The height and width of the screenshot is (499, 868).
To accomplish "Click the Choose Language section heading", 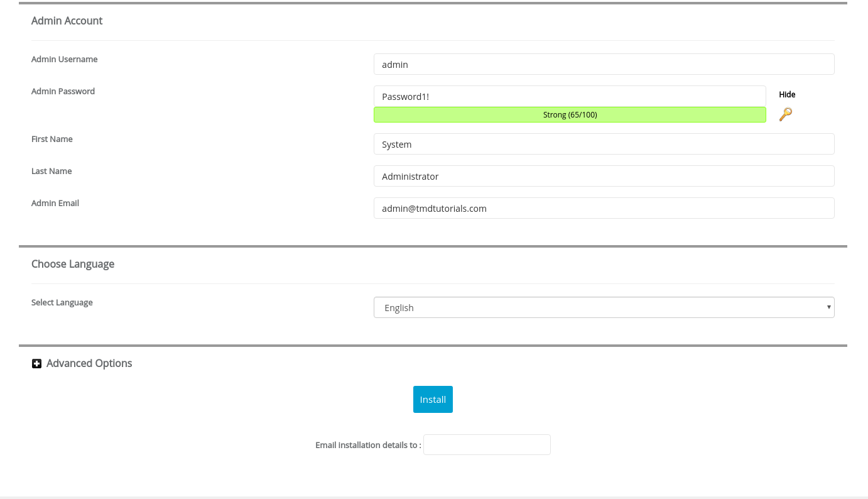I will pyautogui.click(x=73, y=264).
